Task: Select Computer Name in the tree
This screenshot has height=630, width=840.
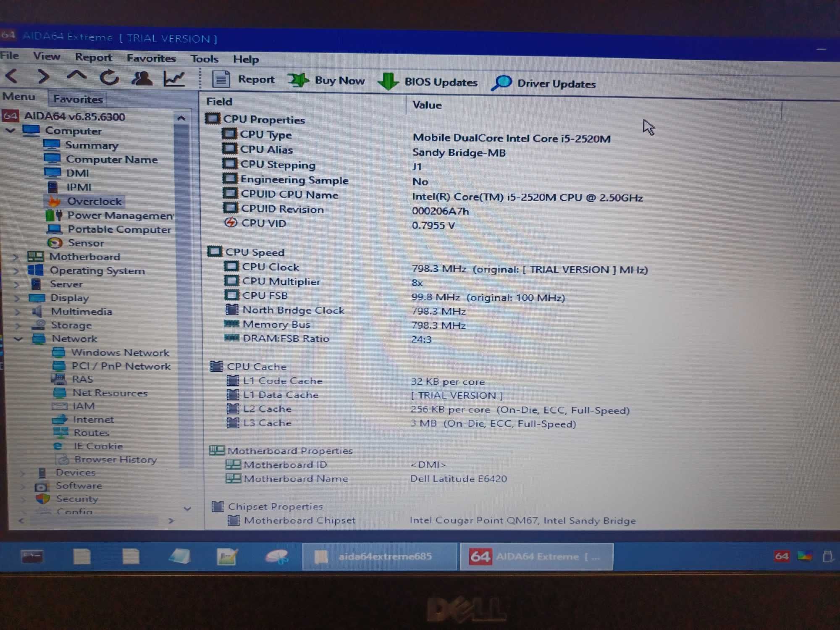Action: [112, 160]
